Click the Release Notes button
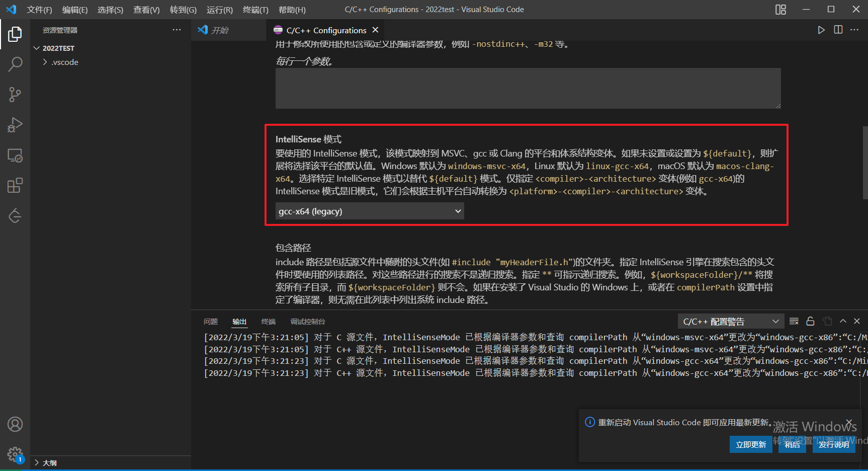868x471 pixels. coord(834,444)
